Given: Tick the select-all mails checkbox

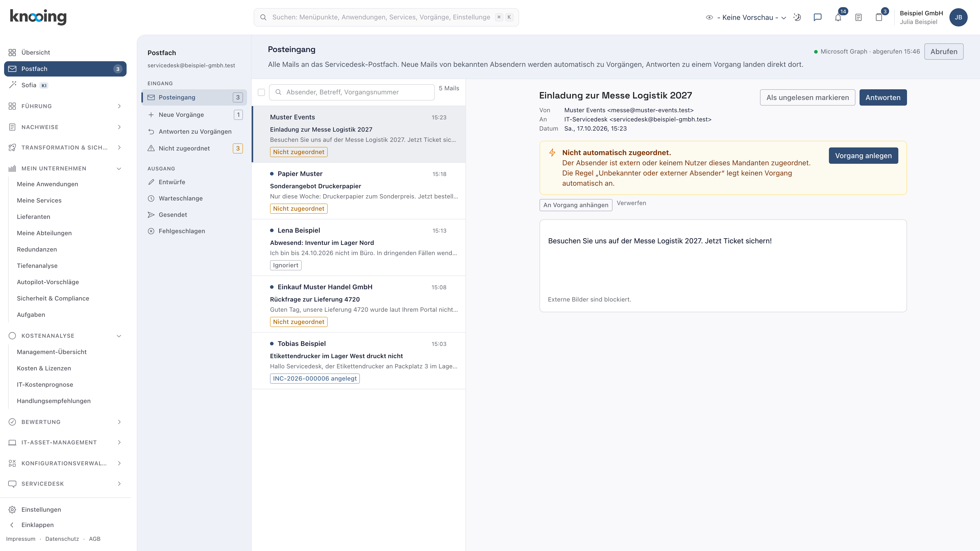Looking at the screenshot, I should (261, 92).
